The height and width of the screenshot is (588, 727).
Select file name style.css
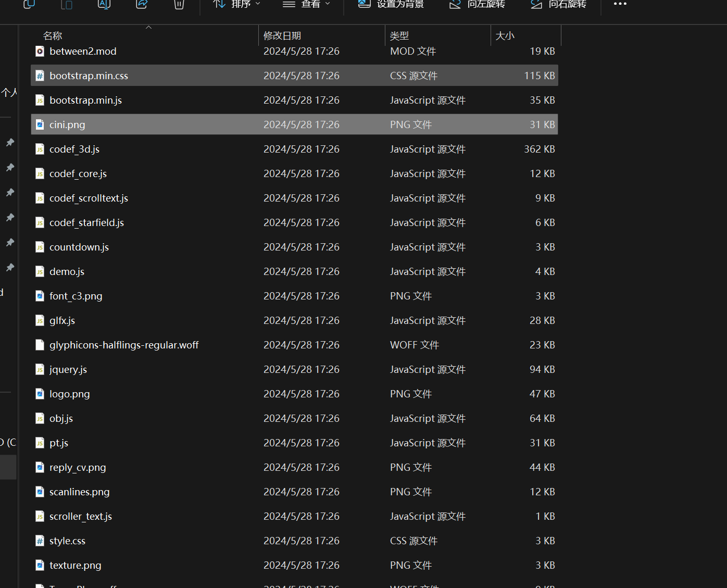(x=67, y=541)
